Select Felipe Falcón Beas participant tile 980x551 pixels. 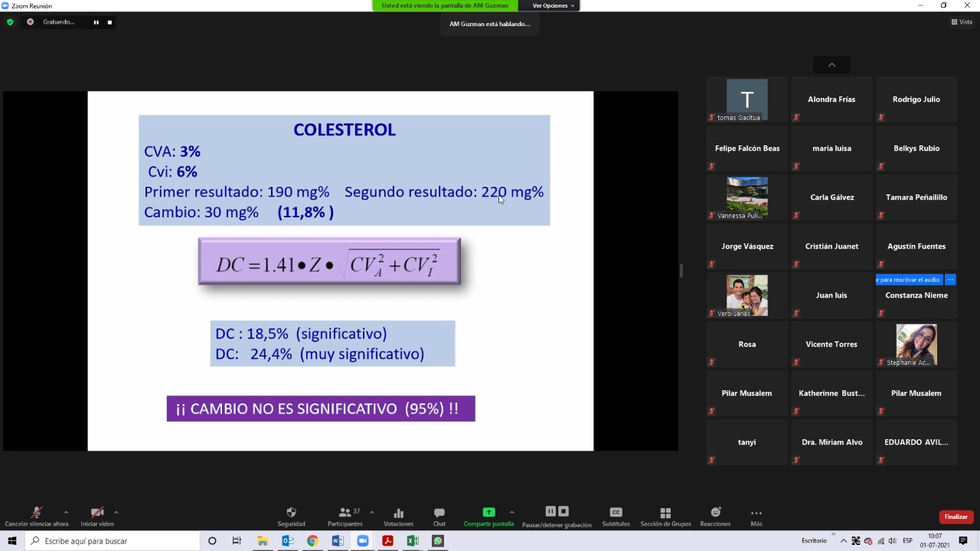pos(747,148)
